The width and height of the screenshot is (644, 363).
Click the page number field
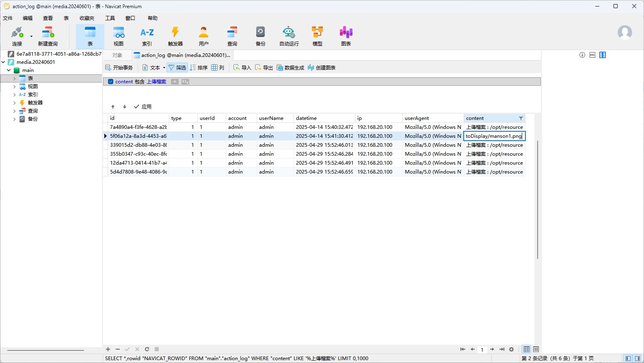coord(482,350)
